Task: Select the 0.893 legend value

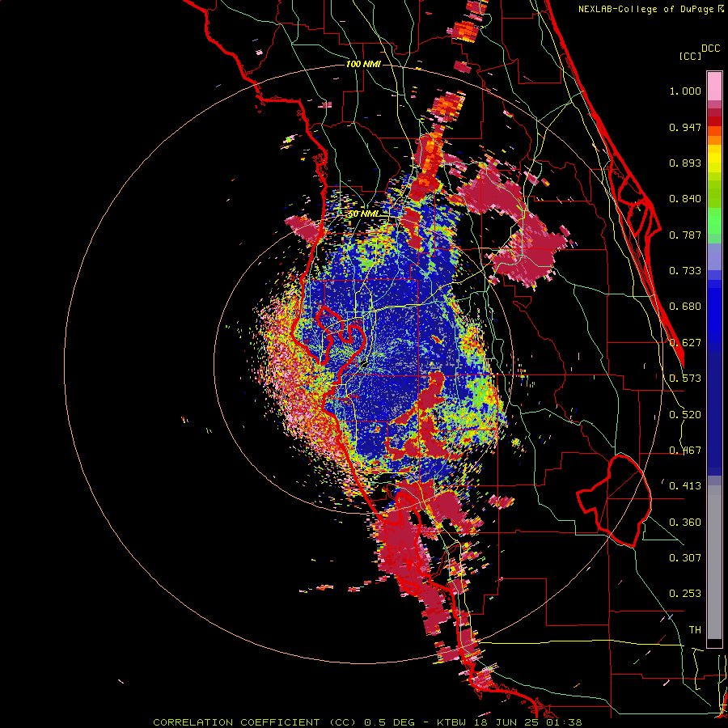Action: (685, 163)
